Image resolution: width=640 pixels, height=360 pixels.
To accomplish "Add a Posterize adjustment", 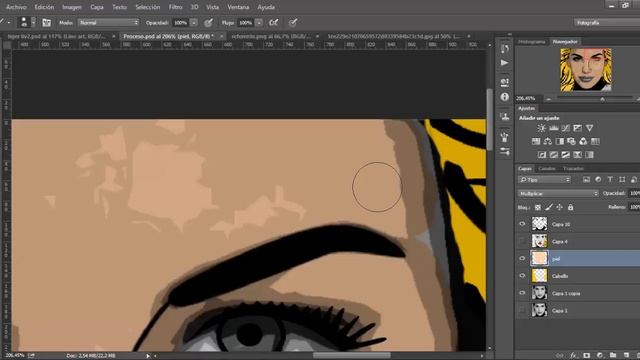I will tap(553, 155).
